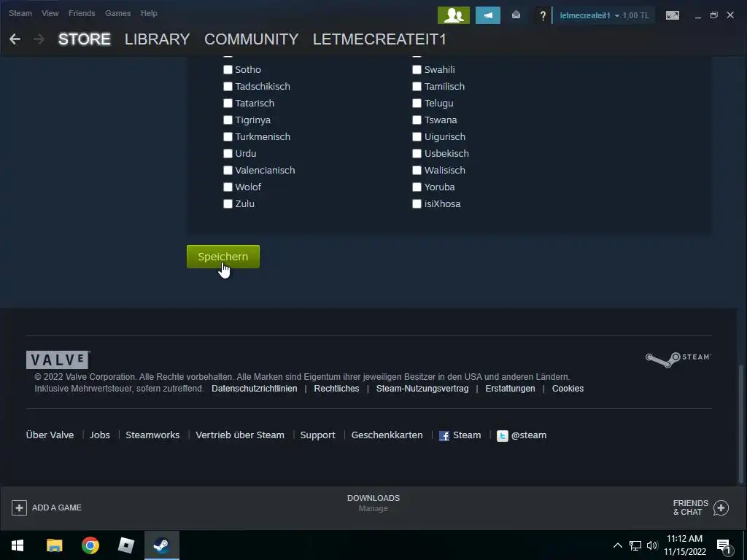747x560 pixels.
Task: Go forward with the right arrow
Action: (39, 39)
